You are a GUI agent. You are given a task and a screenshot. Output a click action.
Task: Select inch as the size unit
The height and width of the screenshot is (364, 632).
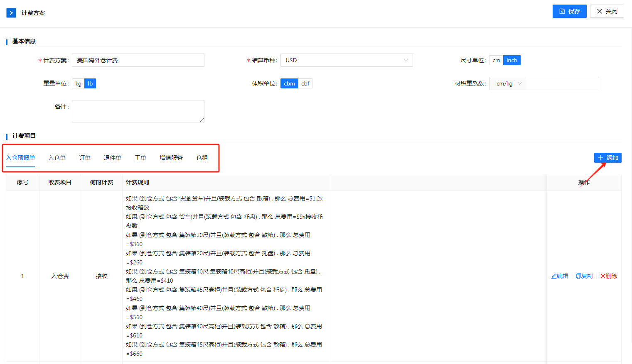tap(512, 60)
